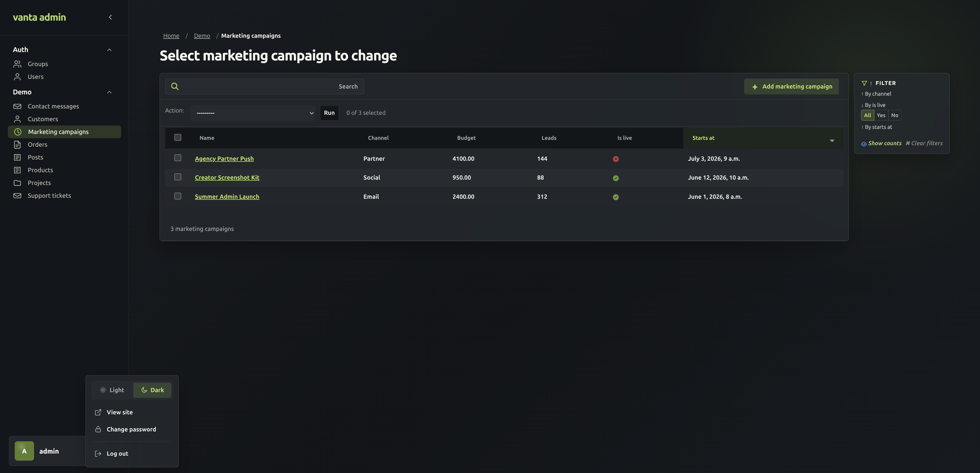Sort by the Budget column header
Screen dimensions: 980x473
point(466,138)
